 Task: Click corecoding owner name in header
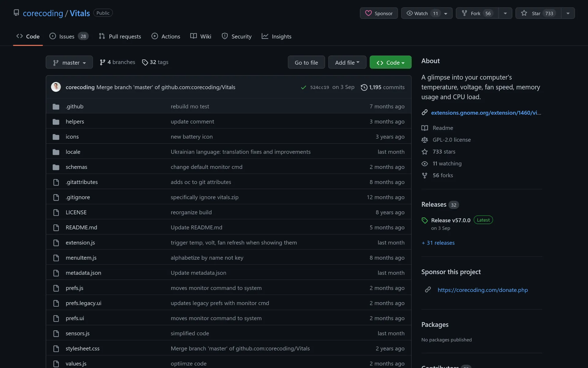click(x=43, y=13)
